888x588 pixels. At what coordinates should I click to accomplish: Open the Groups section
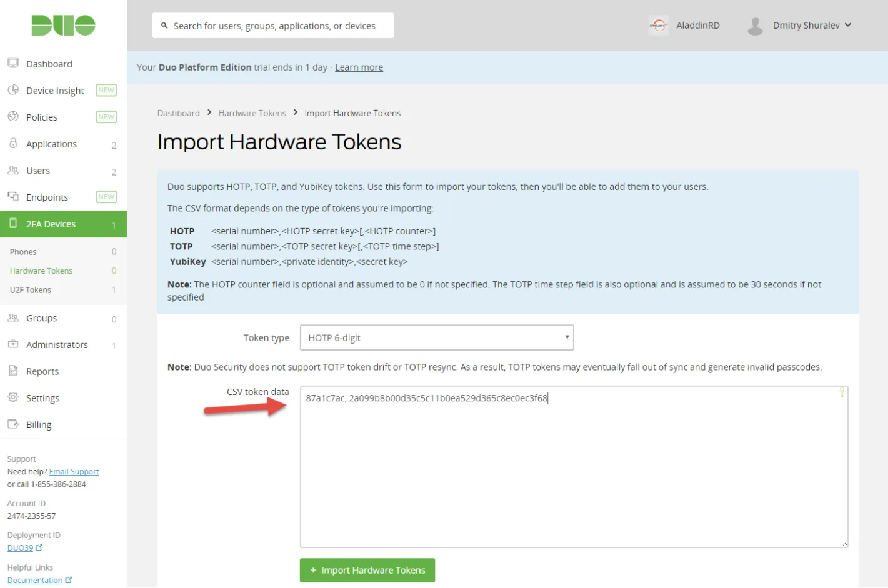(42, 318)
